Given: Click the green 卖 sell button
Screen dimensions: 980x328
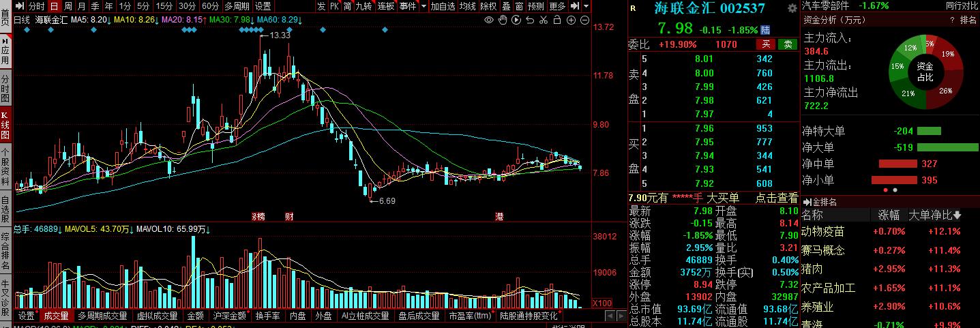Looking at the screenshot, I should [x=788, y=44].
